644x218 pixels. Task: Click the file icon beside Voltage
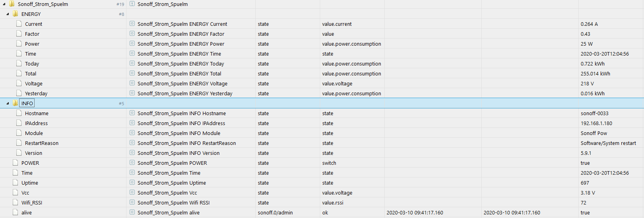[19, 83]
